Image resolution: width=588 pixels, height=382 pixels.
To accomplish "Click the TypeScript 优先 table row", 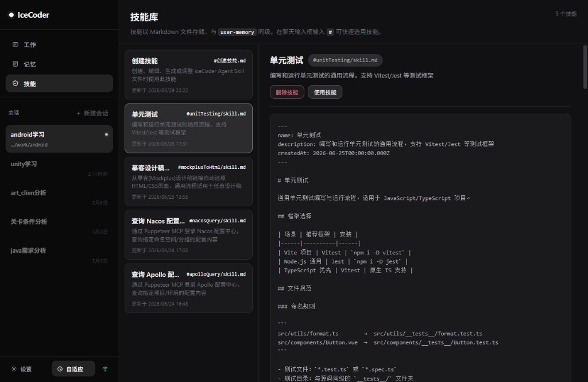I will [345, 270].
